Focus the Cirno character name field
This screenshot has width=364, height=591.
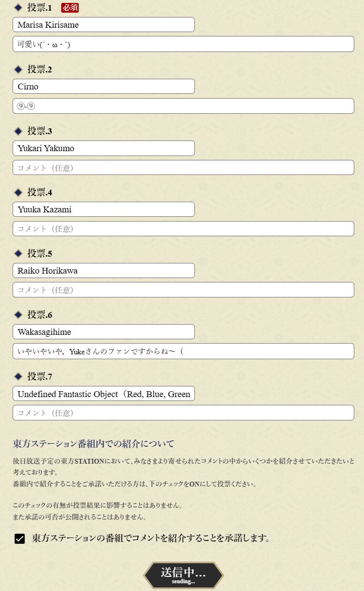[104, 87]
